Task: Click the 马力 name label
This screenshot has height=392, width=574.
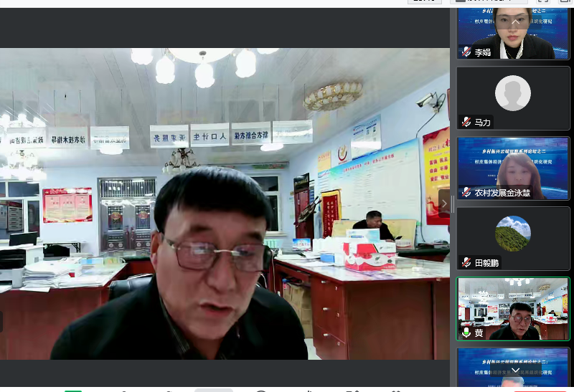Action: pos(483,122)
